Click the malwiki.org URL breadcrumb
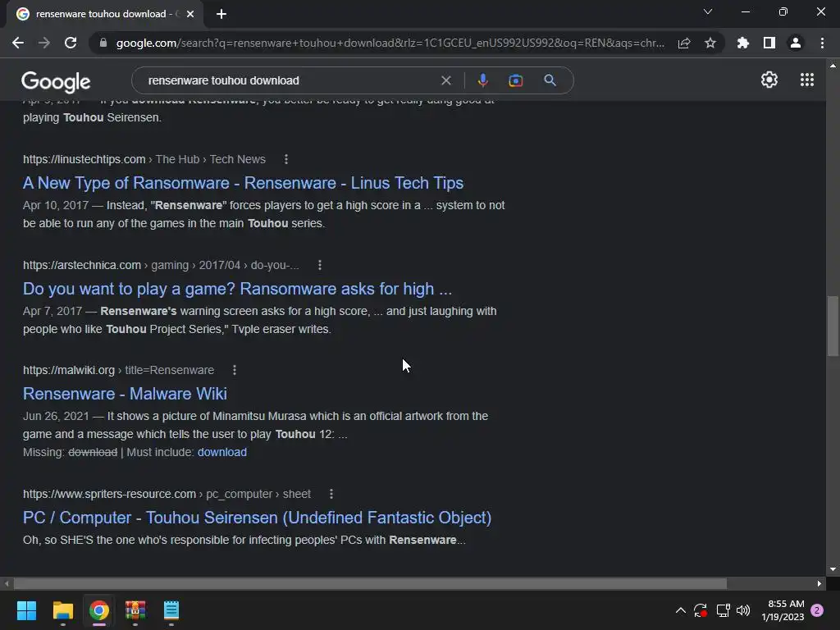Screen dimensions: 840x630 (118, 370)
